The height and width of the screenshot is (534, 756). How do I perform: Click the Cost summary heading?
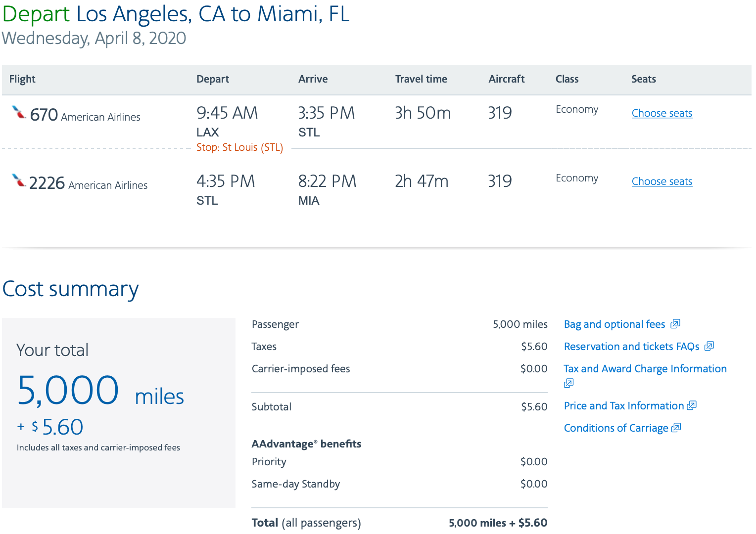point(70,289)
